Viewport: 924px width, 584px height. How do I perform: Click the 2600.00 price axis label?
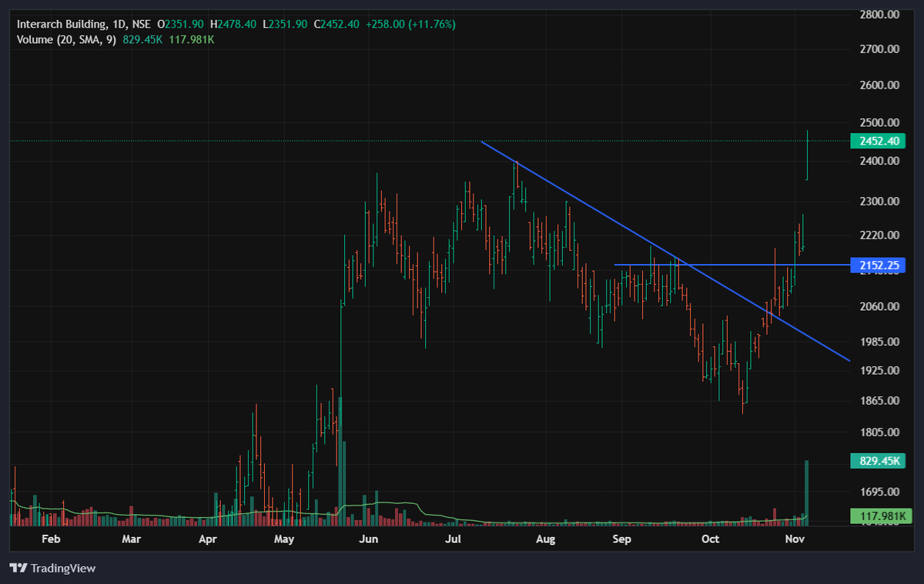[x=879, y=85]
